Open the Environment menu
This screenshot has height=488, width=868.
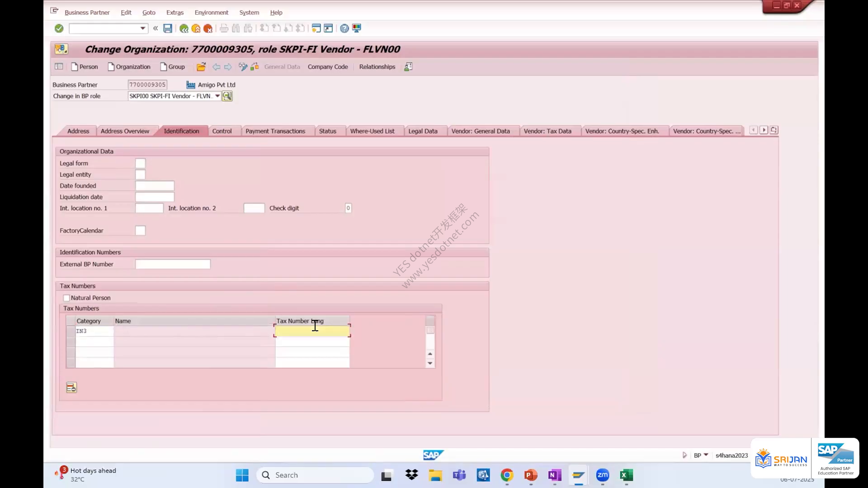[211, 13]
